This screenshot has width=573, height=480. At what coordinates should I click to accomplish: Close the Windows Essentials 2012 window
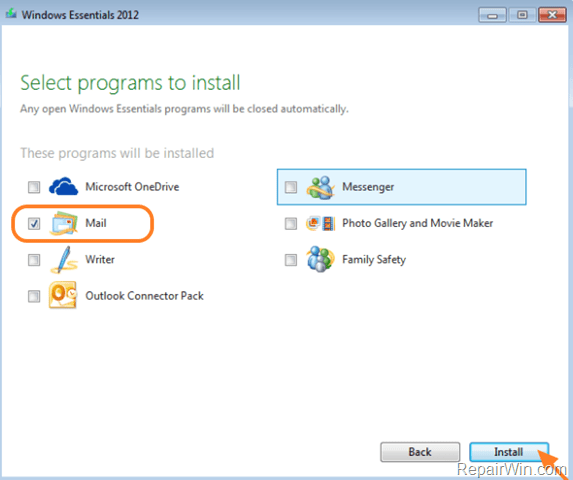[x=552, y=15]
